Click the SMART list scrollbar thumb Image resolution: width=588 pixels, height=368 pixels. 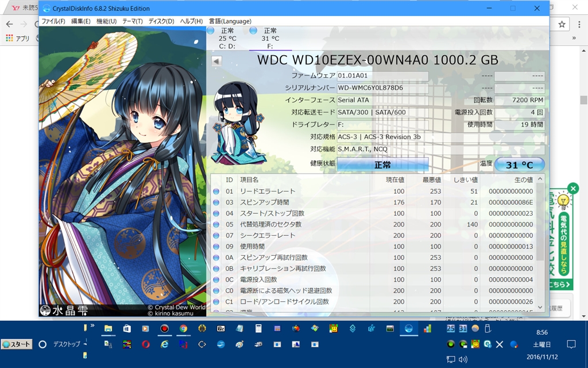point(540,221)
